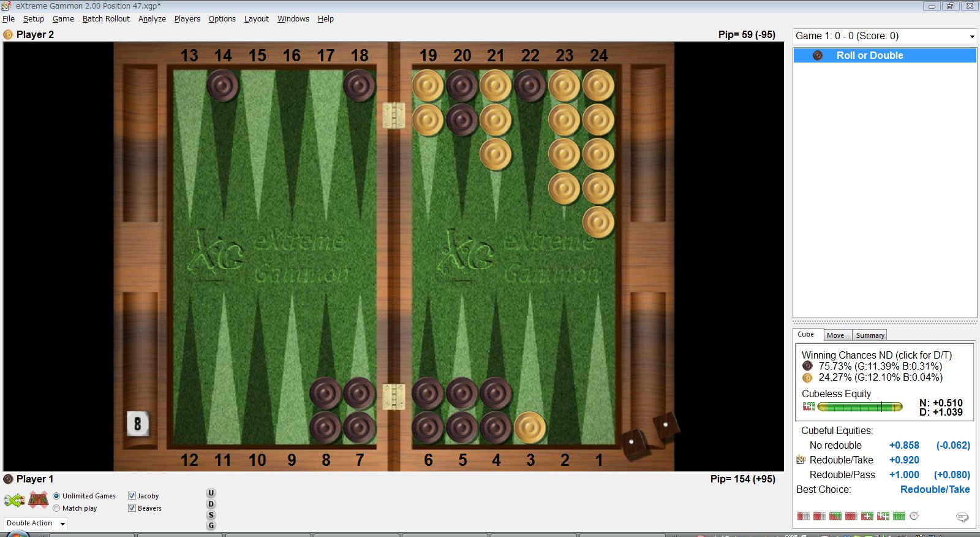Click the red-green analysis icon with single plus
Screen dimensions: 980x537
867,516
